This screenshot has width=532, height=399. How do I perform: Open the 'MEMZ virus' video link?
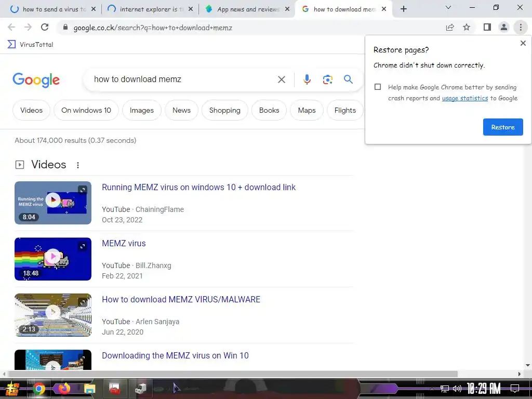pyautogui.click(x=124, y=243)
